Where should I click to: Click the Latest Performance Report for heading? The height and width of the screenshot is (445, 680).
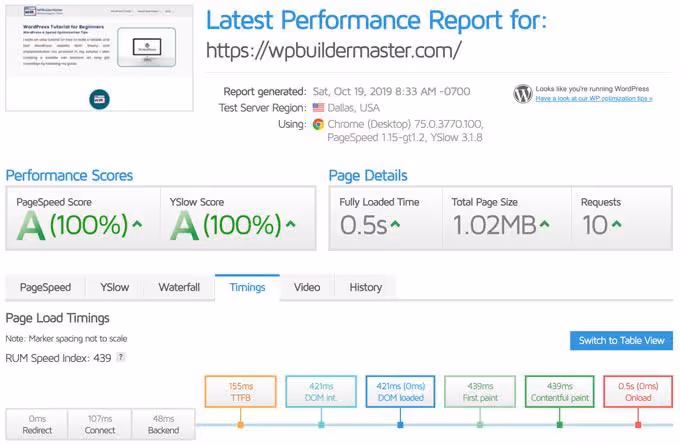tap(376, 20)
